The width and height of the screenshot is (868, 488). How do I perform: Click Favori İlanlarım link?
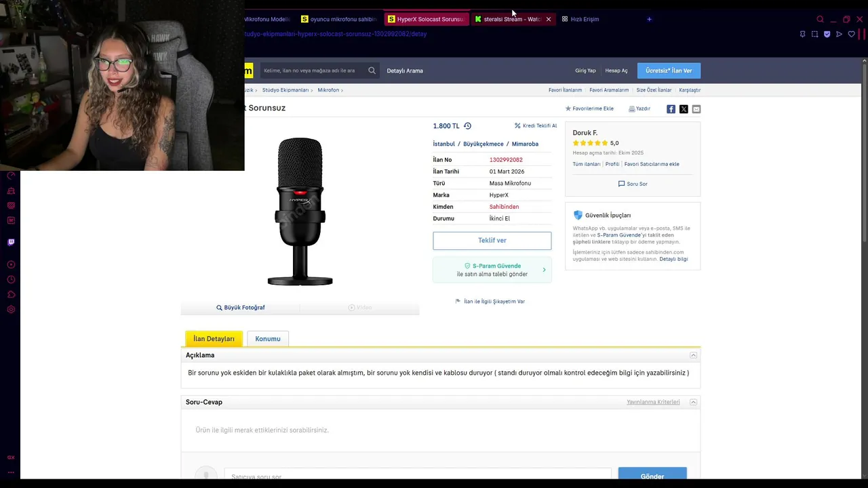click(x=565, y=90)
